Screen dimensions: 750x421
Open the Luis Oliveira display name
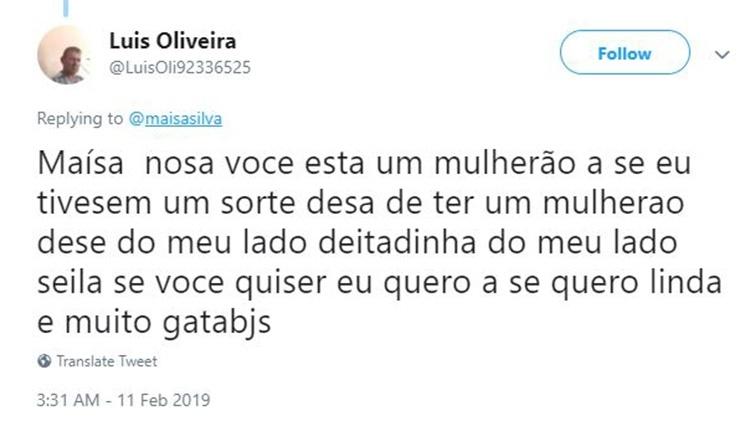coord(172,41)
